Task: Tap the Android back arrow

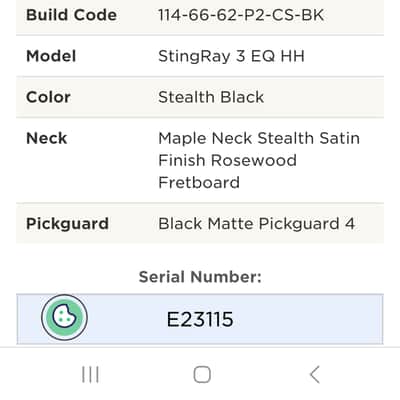Action: pos(314,374)
